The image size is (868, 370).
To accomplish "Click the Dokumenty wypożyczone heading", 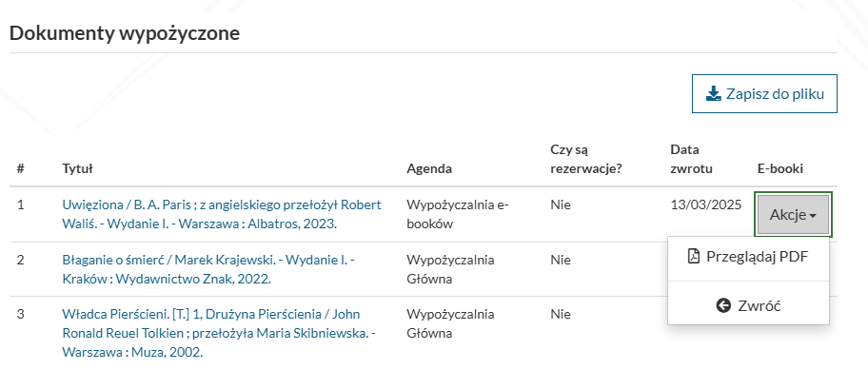I will pyautogui.click(x=125, y=33).
